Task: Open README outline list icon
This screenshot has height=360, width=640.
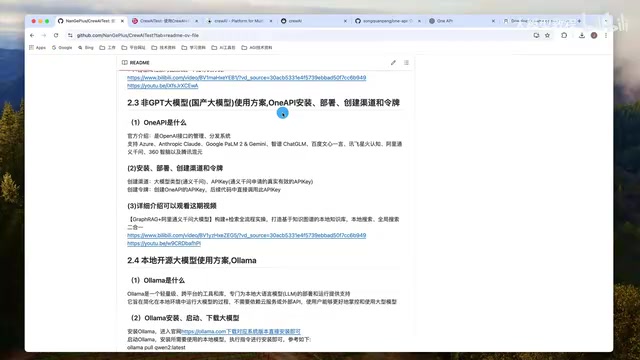Action: tap(406, 62)
